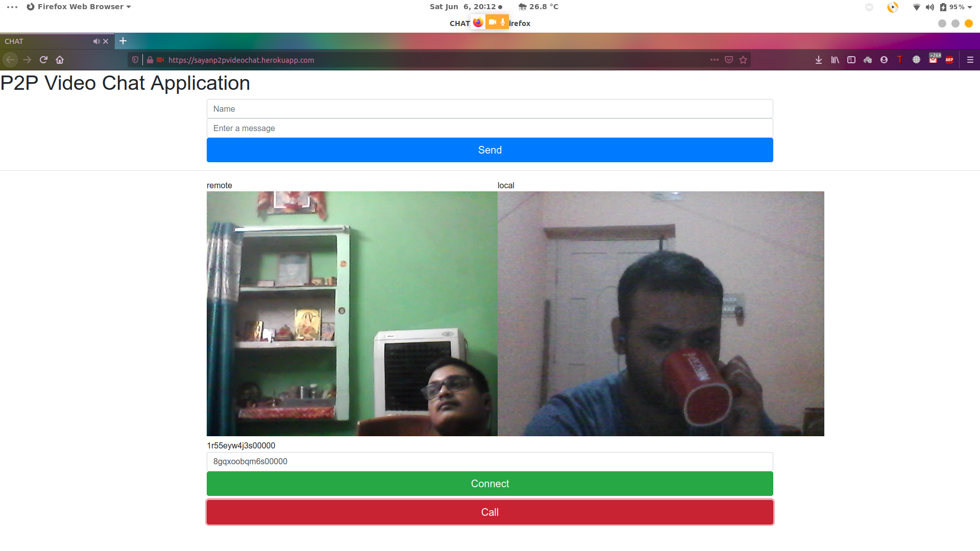The height and width of the screenshot is (551, 980).
Task: Open a new tab with plus
Action: point(123,41)
